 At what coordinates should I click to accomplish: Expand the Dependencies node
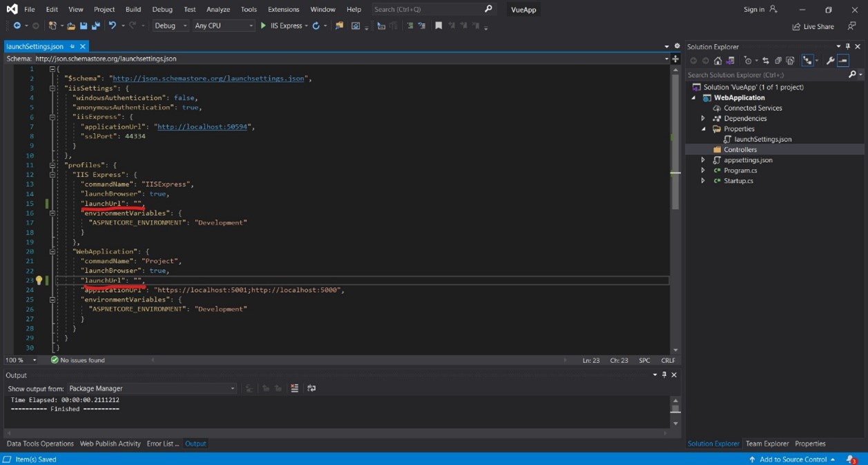703,119
